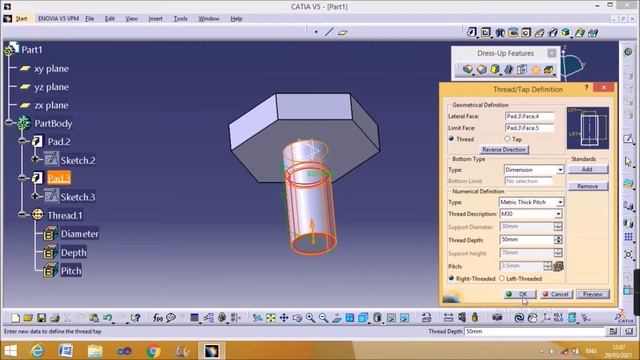Click Cancel in Thread/Tap Definition
Viewport: 640px width, 360px height.
click(557, 294)
